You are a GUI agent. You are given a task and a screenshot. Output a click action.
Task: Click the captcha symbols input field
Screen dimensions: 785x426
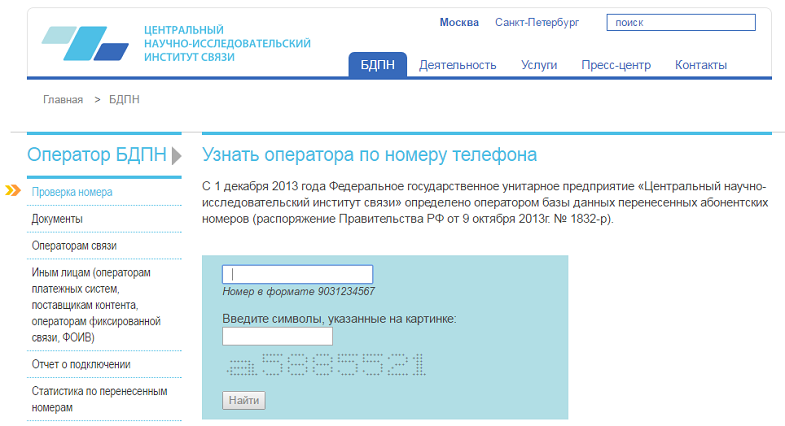click(277, 336)
